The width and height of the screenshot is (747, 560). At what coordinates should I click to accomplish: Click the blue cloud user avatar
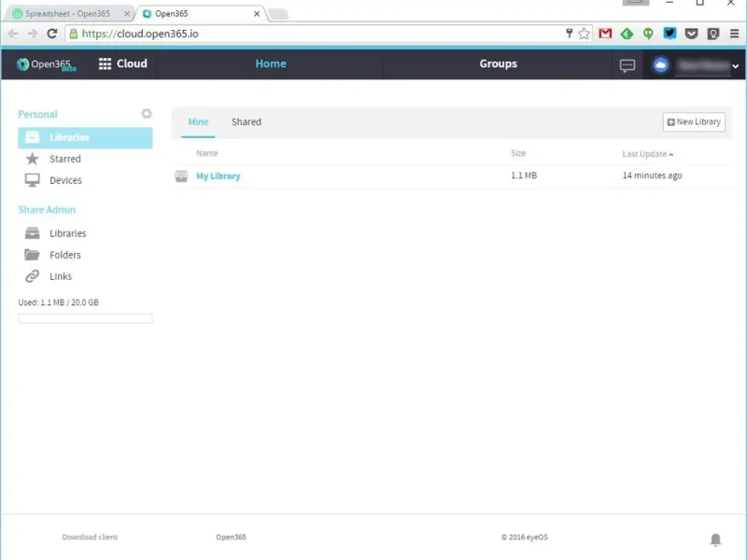(x=660, y=64)
